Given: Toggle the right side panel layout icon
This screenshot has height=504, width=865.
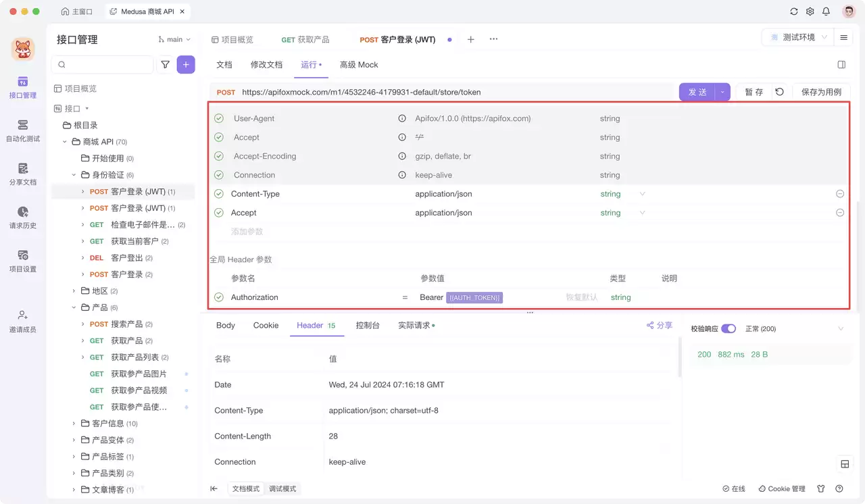Looking at the screenshot, I should click(x=841, y=65).
